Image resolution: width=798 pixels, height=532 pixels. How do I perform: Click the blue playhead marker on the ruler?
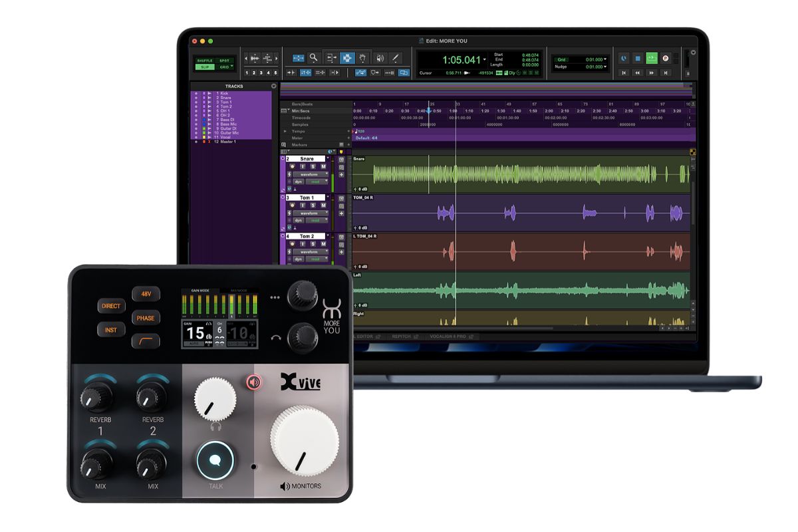tap(429, 110)
